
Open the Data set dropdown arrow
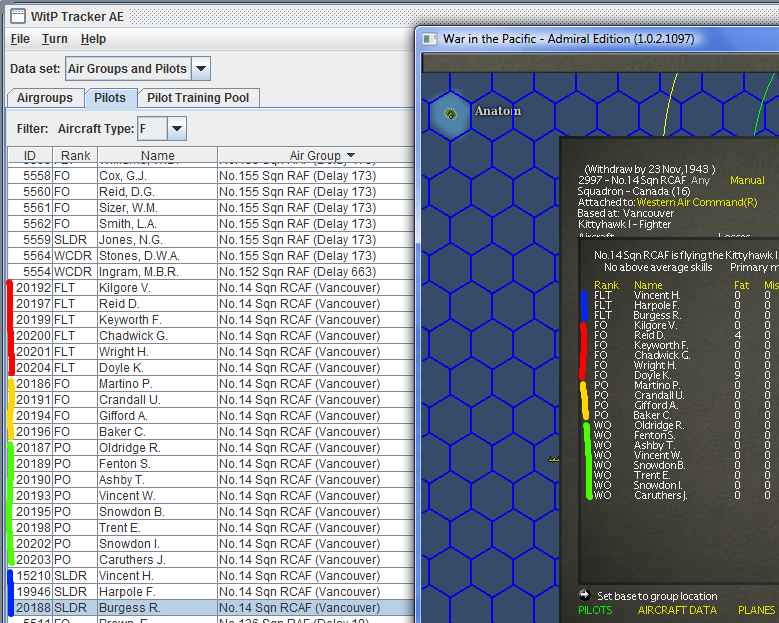coord(201,69)
